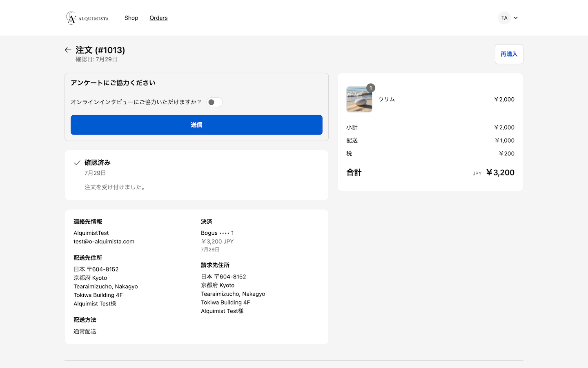Image resolution: width=588 pixels, height=368 pixels.
Task: Click the 通常配送 shipping method text
Action: (85, 332)
